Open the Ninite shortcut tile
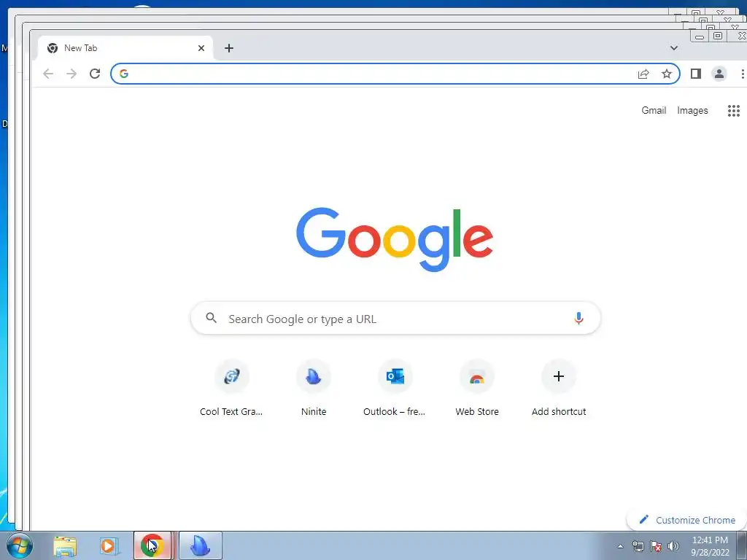 tap(314, 389)
